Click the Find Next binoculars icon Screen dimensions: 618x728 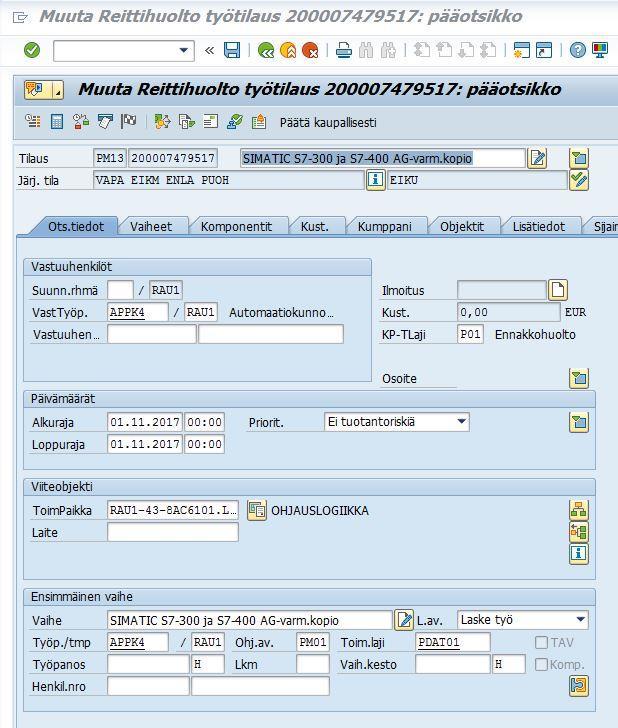coord(388,50)
